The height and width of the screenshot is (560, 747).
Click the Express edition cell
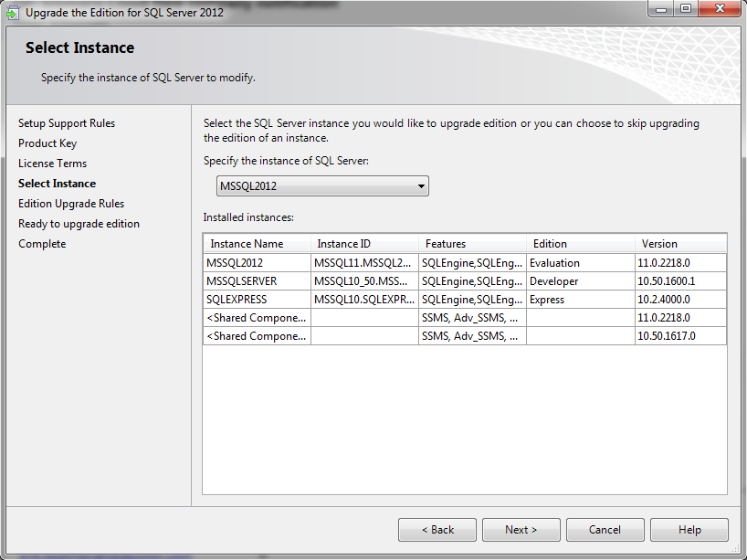581,300
